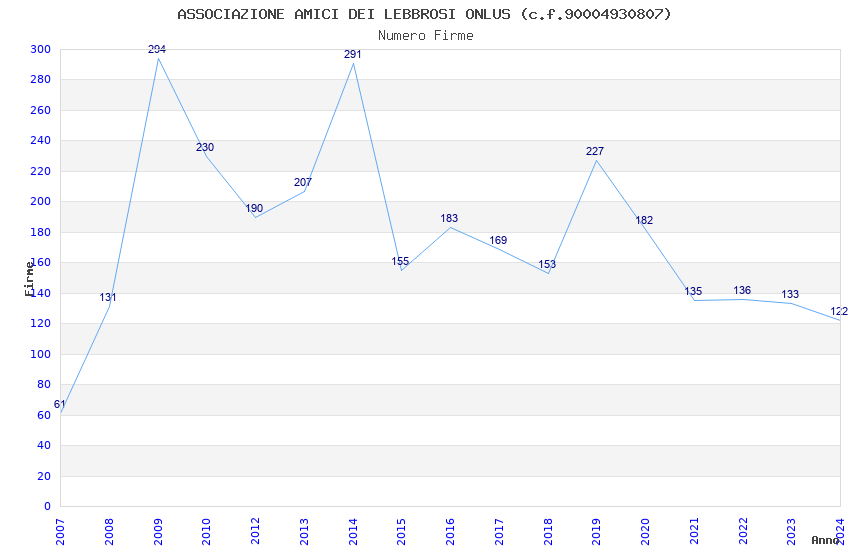The image size is (850, 550).
Task: Click data label 230 on the line
Action: (x=205, y=147)
